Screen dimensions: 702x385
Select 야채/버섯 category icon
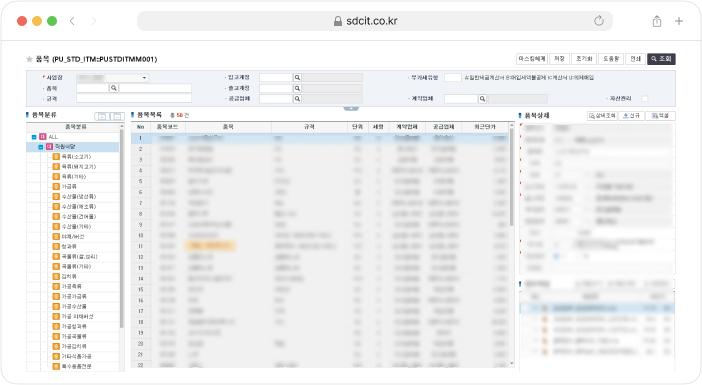56,236
